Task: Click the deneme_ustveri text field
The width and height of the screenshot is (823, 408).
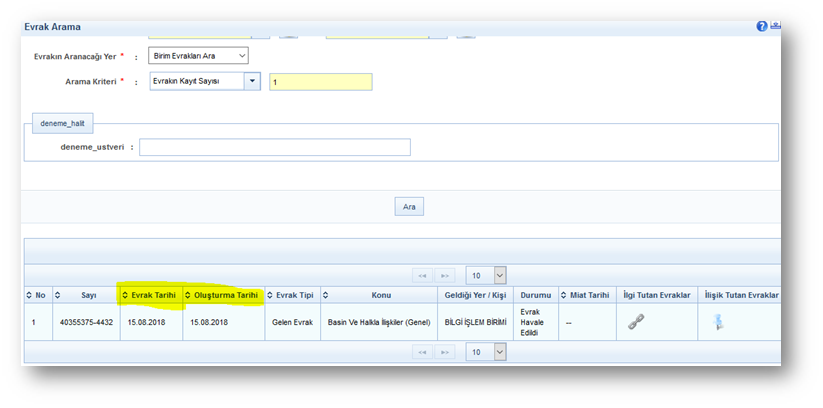Action: coord(274,147)
